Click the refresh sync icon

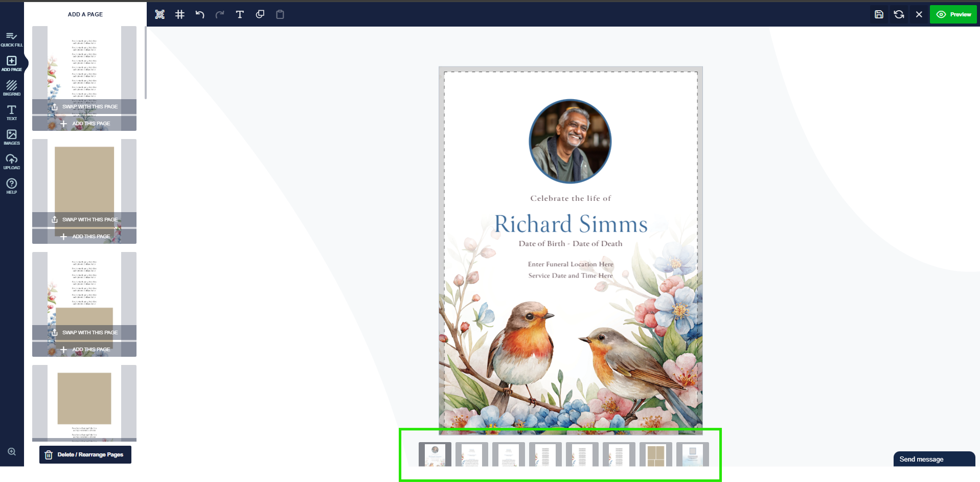pos(899,14)
